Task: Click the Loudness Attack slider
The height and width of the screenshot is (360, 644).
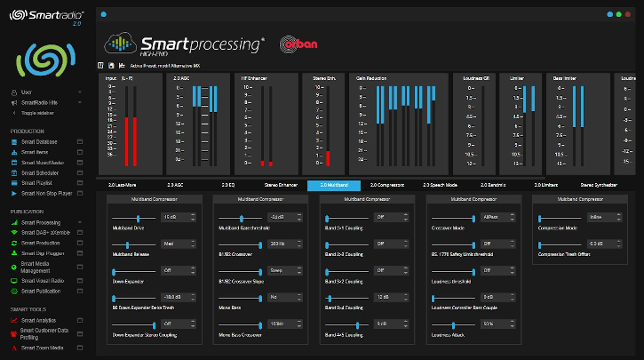Action: click(x=453, y=325)
